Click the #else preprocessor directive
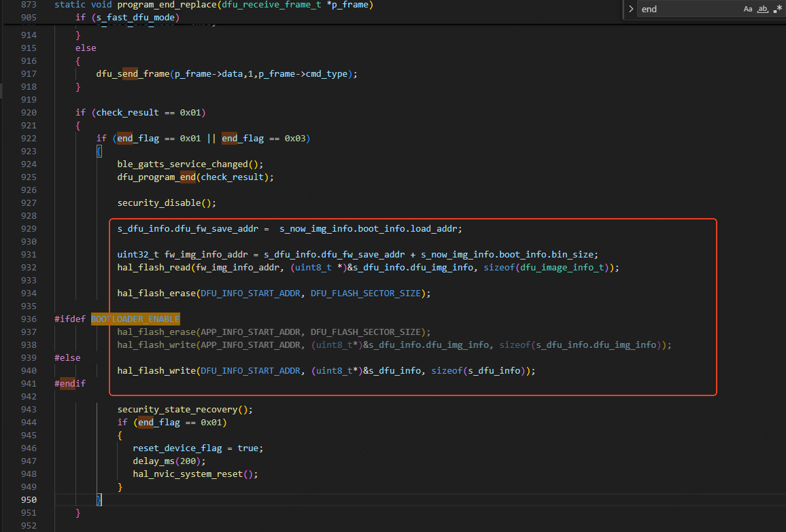This screenshot has width=786, height=532. (67, 357)
